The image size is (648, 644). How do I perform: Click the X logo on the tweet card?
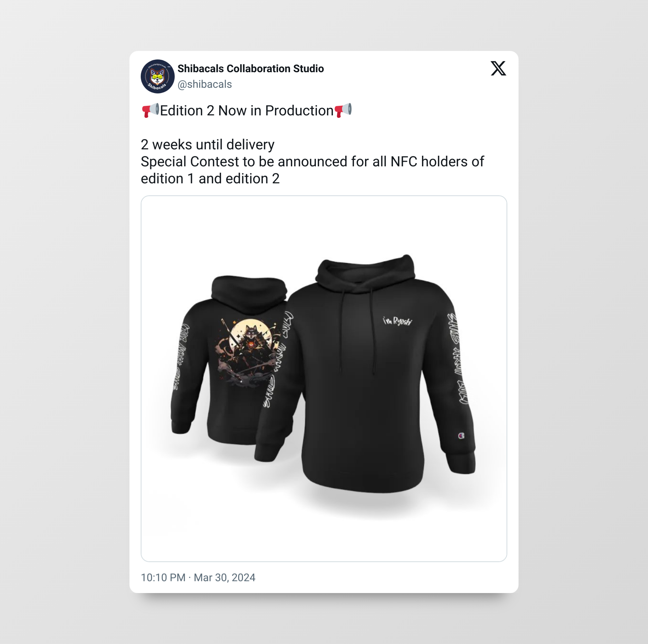point(498,68)
